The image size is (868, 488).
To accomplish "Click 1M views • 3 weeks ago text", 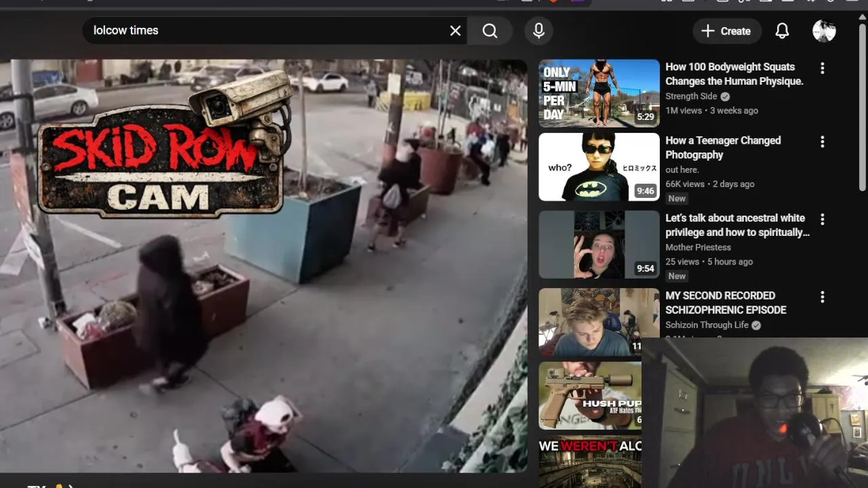I will (x=711, y=110).
